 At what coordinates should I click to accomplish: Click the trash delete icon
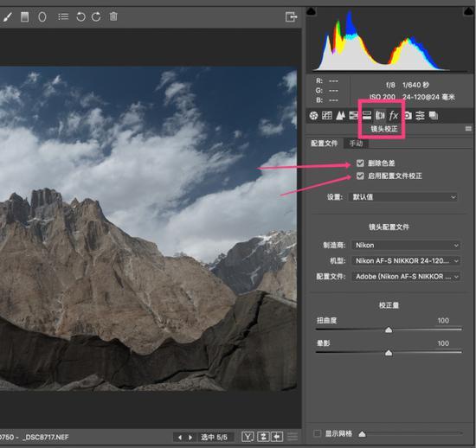[113, 16]
